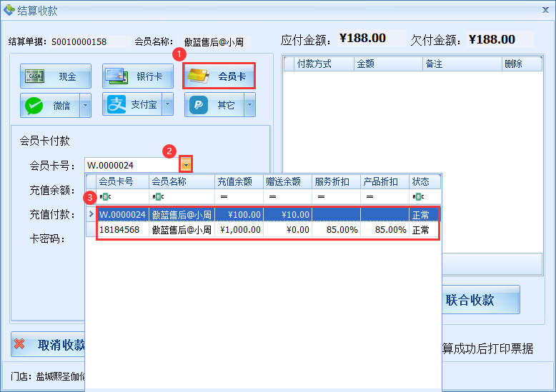The height and width of the screenshot is (392, 556).
Task: Choose bank card payment 银行卡
Action: click(138, 76)
